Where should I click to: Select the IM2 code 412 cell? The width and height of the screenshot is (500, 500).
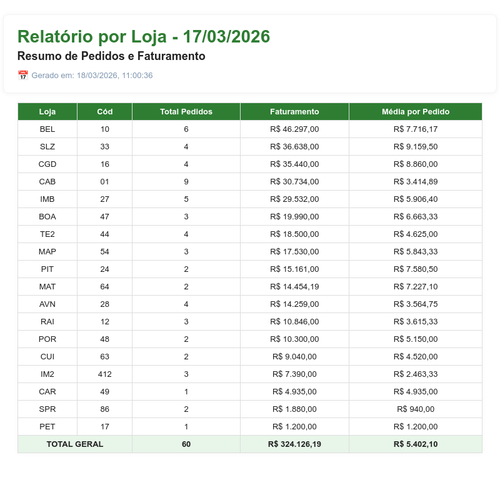pos(105,374)
